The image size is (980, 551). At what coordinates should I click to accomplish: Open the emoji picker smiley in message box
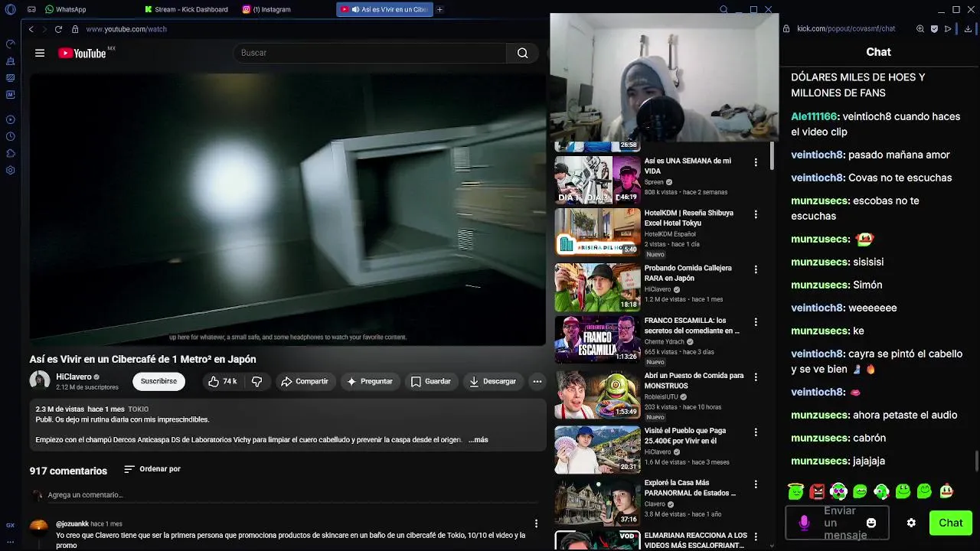coord(871,523)
